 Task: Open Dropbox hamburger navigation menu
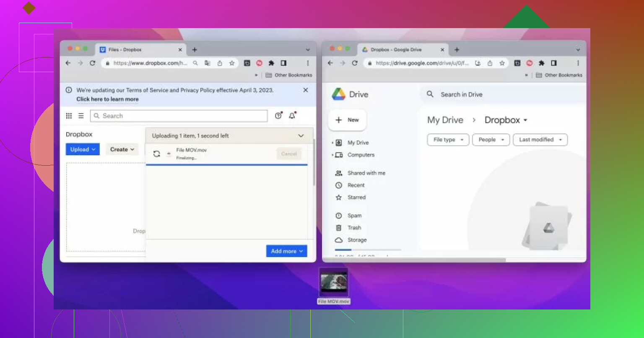(81, 116)
